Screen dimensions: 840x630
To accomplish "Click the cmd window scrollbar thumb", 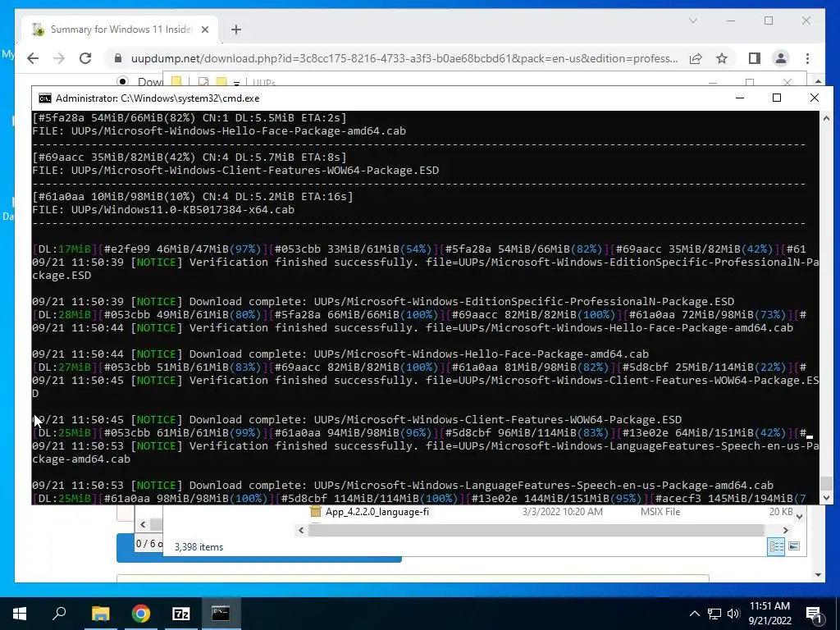I will click(x=825, y=483).
